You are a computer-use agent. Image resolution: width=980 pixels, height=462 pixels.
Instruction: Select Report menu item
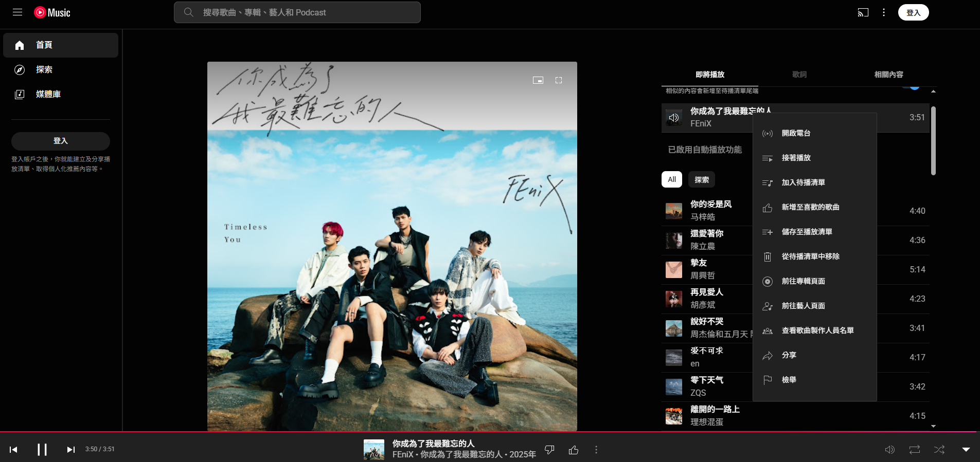tap(815, 380)
